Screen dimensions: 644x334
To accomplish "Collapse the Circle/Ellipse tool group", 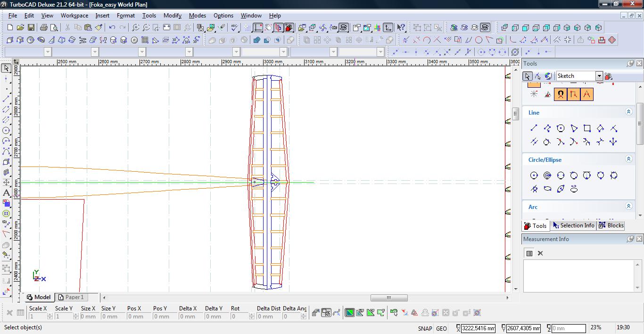I will tap(628, 159).
